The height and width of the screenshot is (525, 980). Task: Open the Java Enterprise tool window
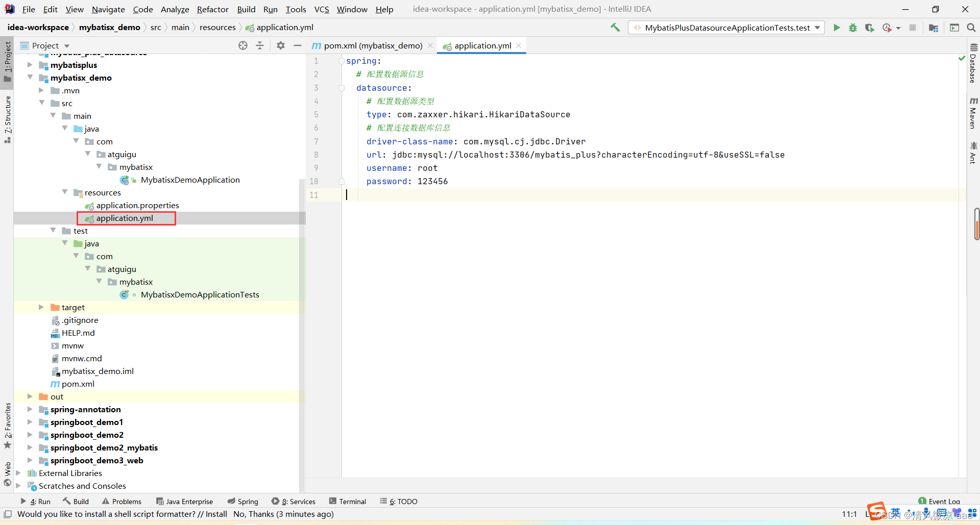(184, 502)
